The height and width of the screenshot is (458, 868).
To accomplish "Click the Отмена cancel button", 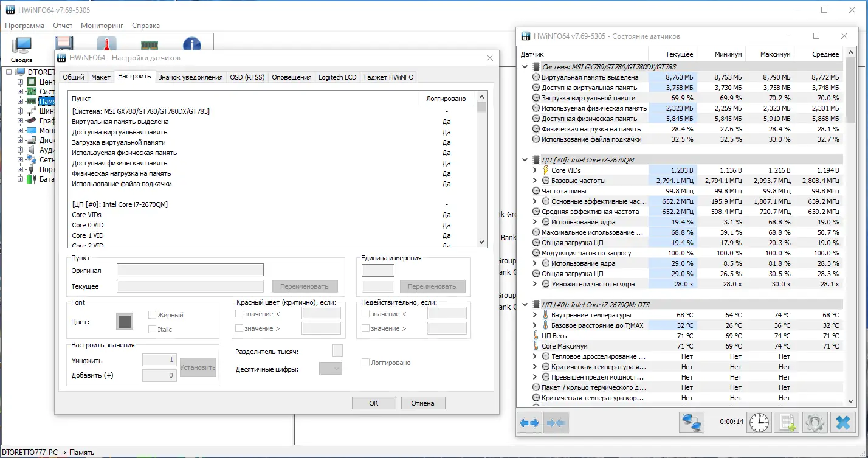I will click(x=422, y=403).
